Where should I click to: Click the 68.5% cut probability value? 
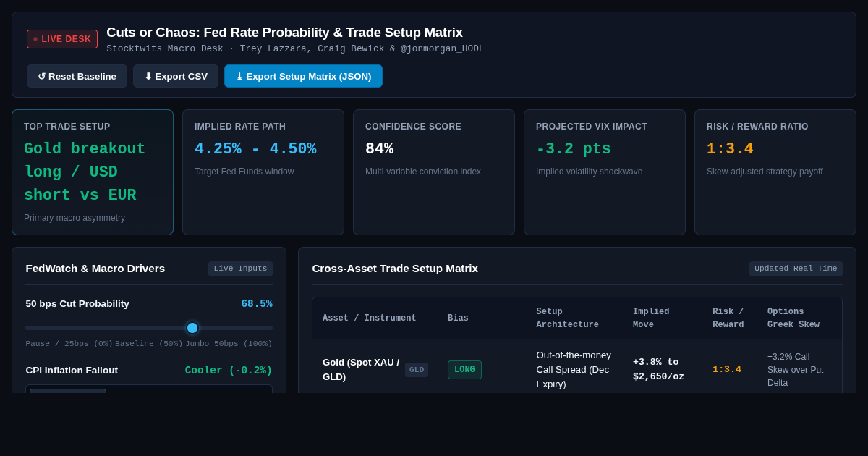[x=257, y=304]
